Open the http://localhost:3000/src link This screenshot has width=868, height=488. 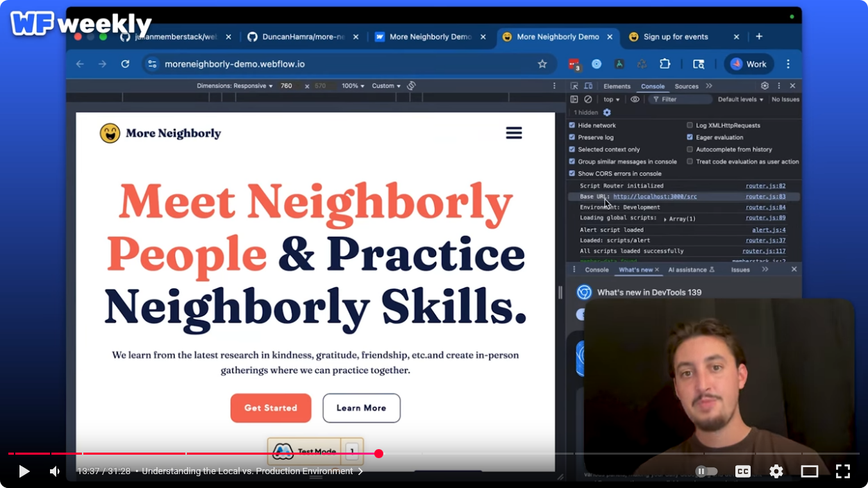(x=655, y=196)
